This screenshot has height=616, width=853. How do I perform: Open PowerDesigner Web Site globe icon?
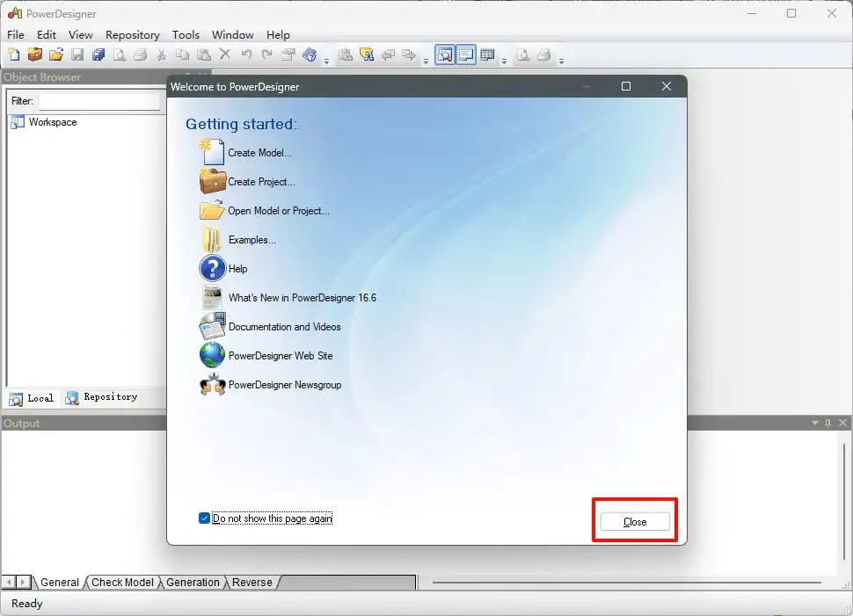click(x=212, y=355)
